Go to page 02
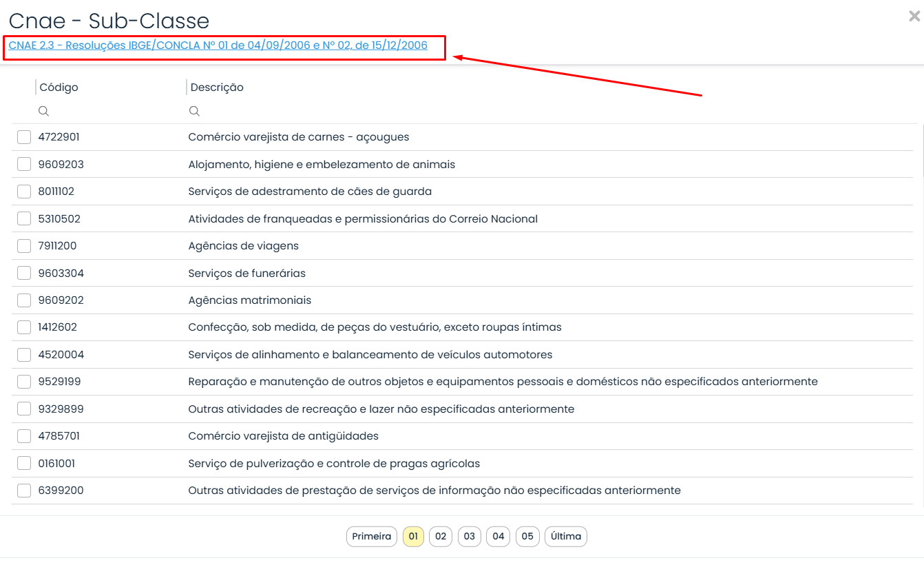 [x=441, y=537]
